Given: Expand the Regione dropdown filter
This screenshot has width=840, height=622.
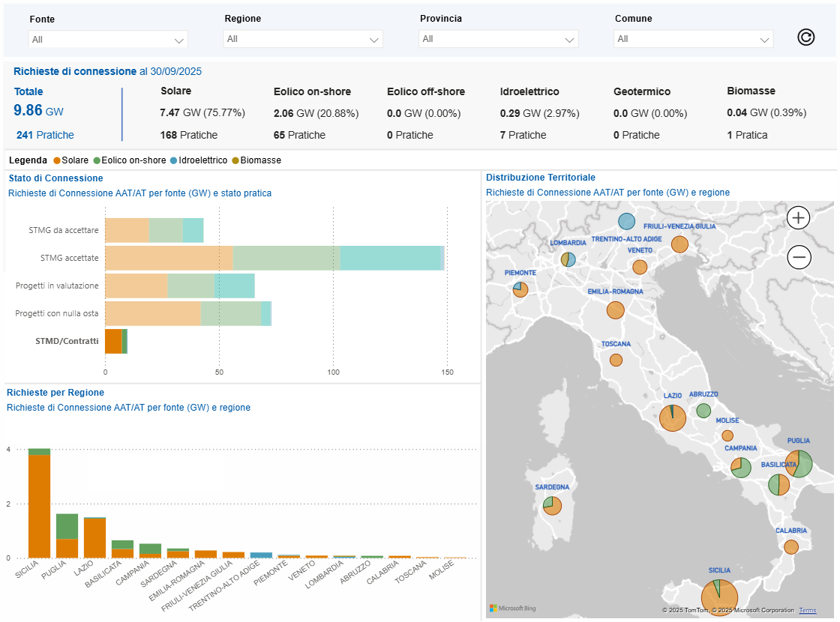Looking at the screenshot, I should [x=303, y=39].
